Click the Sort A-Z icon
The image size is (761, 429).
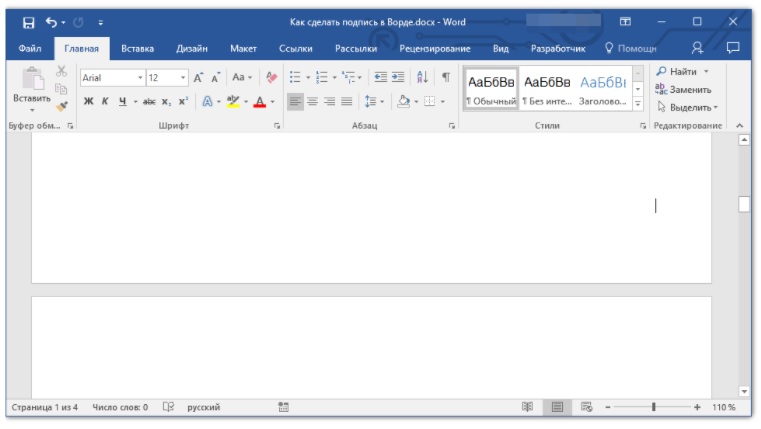pos(422,77)
